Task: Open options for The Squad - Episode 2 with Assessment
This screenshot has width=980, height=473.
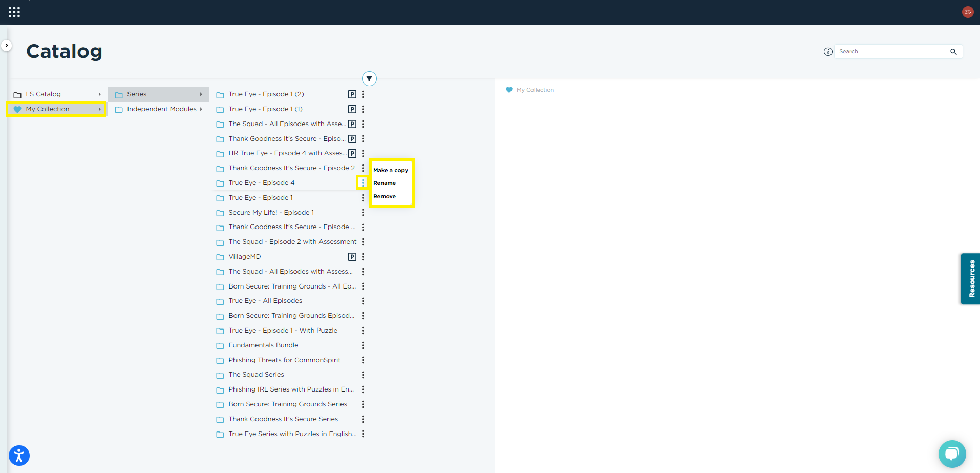Action: click(363, 242)
